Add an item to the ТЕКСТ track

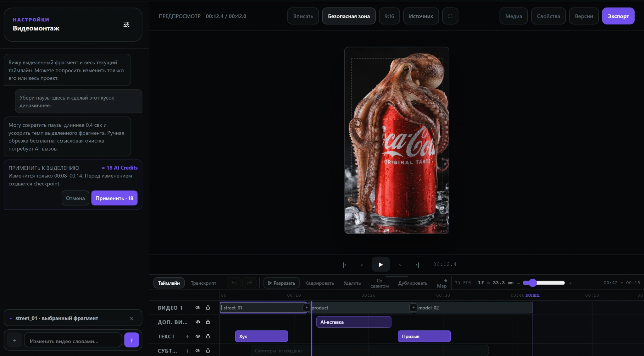point(187,337)
